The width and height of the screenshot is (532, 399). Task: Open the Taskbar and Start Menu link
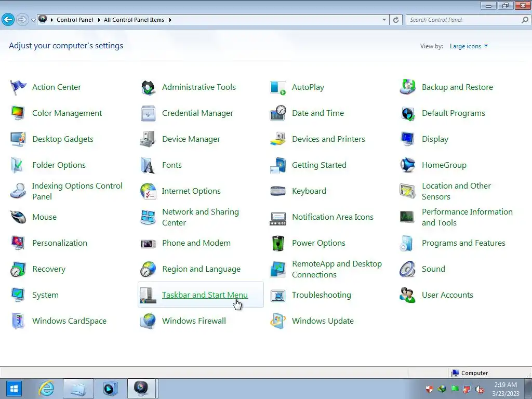click(x=205, y=295)
